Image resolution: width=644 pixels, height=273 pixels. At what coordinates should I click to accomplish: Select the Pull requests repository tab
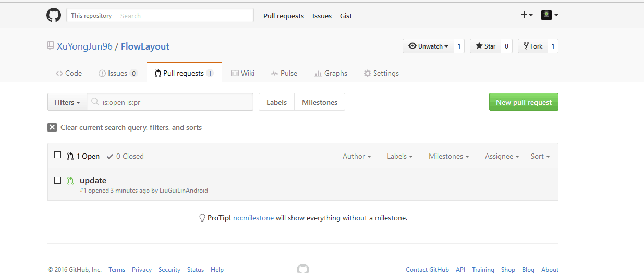[x=184, y=73]
